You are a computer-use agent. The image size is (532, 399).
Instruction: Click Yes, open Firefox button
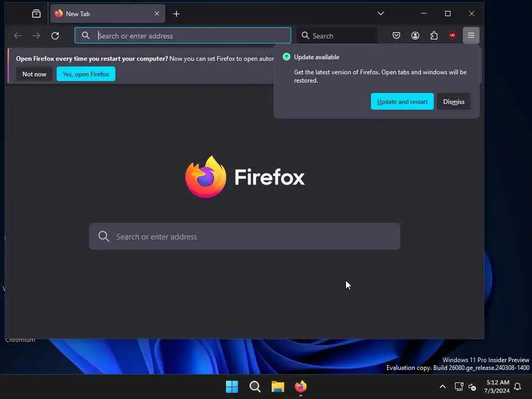(x=86, y=74)
